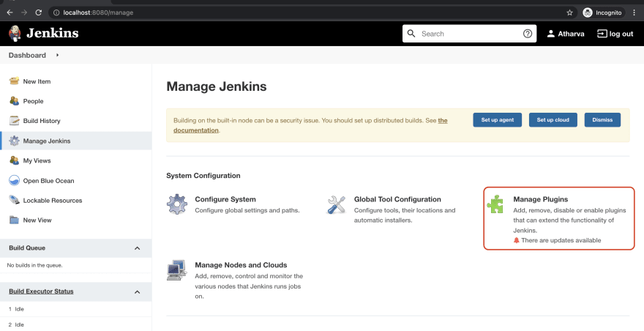The width and height of the screenshot is (644, 331).
Task: Open the Global Tool Configuration heading
Action: pyautogui.click(x=397, y=199)
